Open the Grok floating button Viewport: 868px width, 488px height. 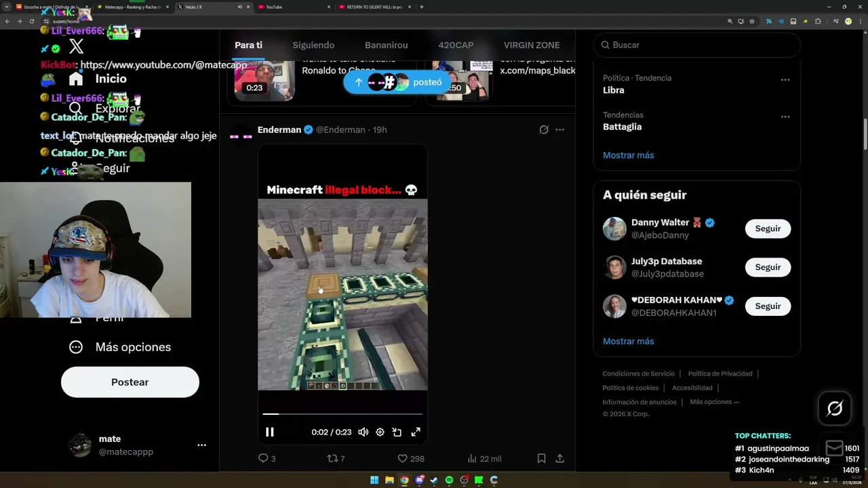click(x=835, y=408)
